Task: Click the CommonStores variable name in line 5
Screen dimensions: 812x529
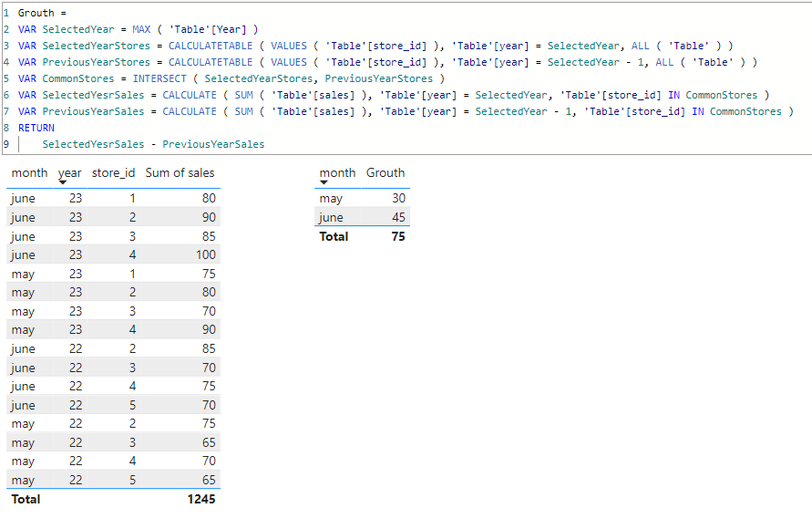Action: point(78,78)
